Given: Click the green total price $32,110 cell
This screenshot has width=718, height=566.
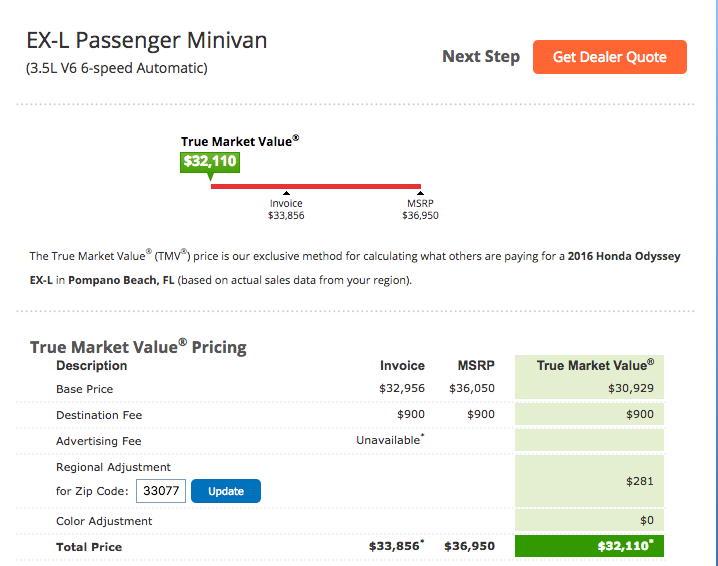Looking at the screenshot, I should coord(589,546).
